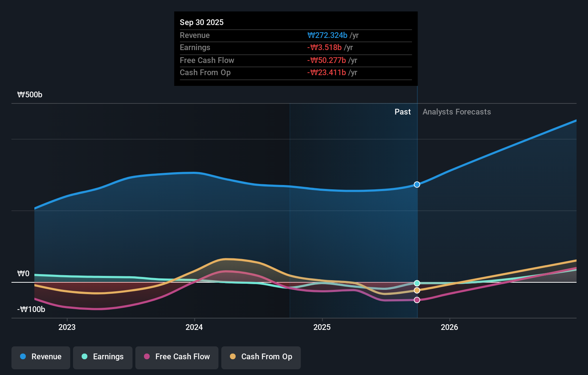Switch to the Past section of the chart

pos(403,112)
